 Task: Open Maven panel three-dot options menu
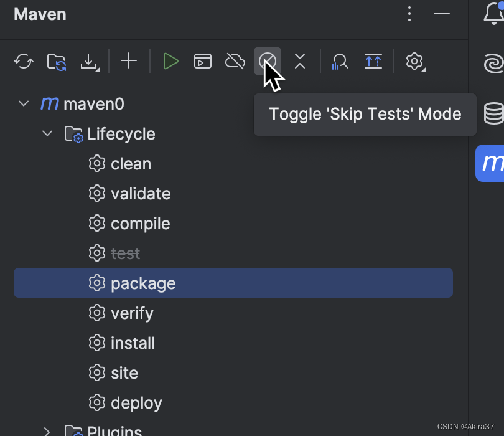click(x=409, y=14)
